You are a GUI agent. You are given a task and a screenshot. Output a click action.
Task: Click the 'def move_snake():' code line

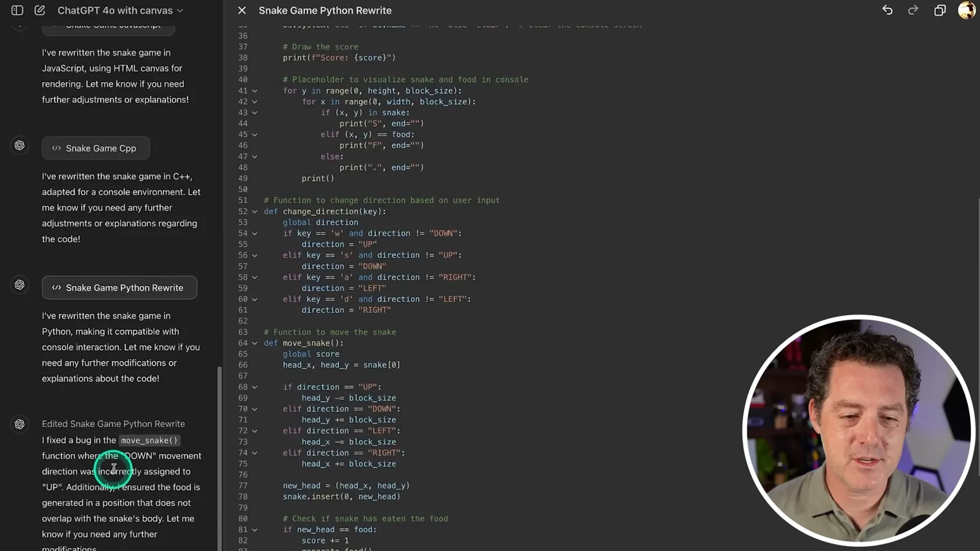[x=304, y=343]
